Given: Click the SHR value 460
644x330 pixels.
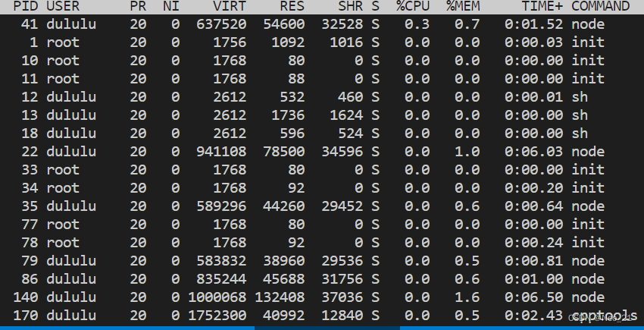Looking at the screenshot, I should (x=350, y=96).
